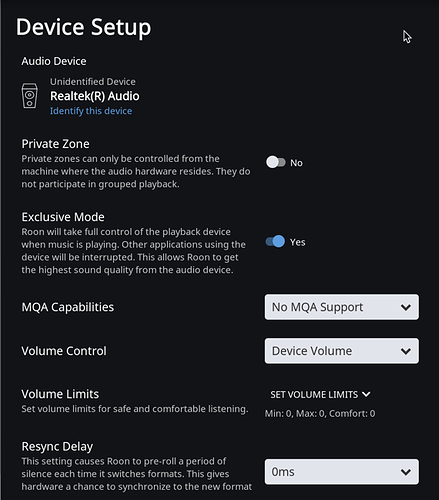
Task: Click the Volume Control dropdown chevron arrow
Action: 406,351
